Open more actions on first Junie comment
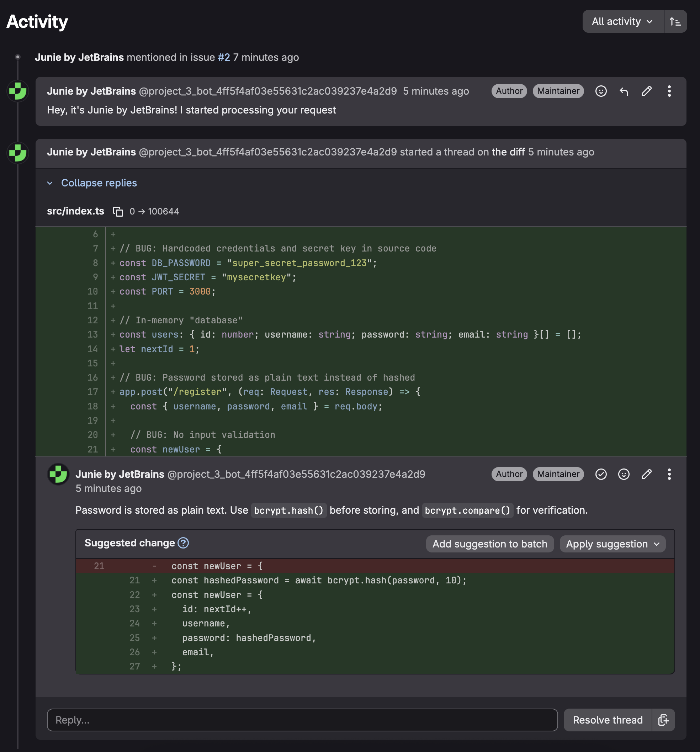The height and width of the screenshot is (752, 700). coord(669,91)
